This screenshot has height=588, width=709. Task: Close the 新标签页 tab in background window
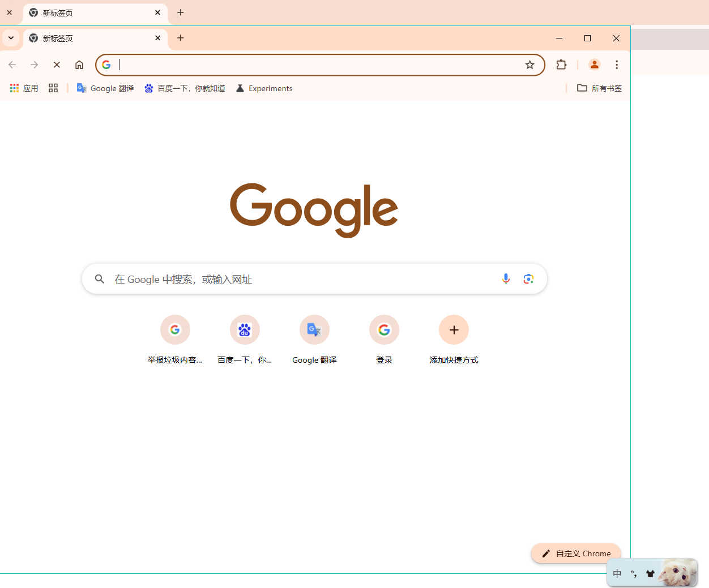tap(157, 12)
